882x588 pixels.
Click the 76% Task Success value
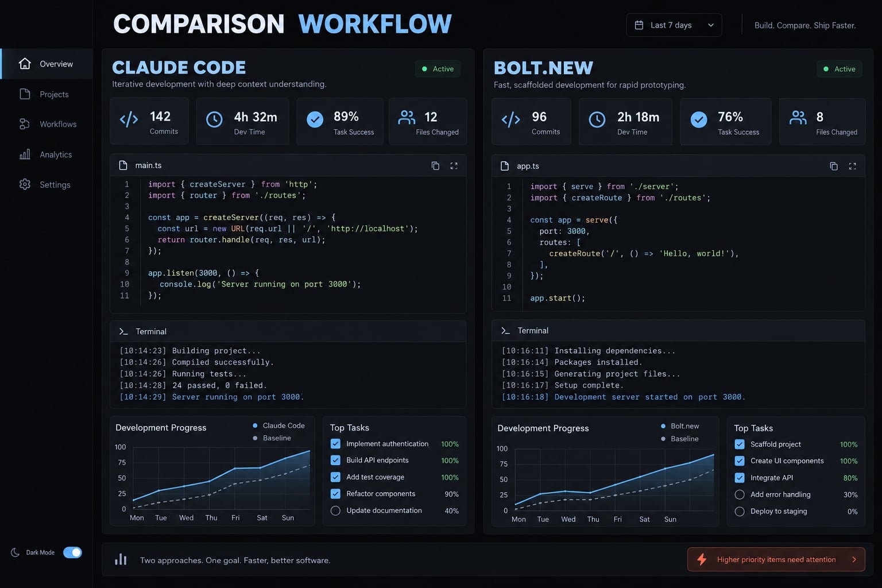(730, 117)
